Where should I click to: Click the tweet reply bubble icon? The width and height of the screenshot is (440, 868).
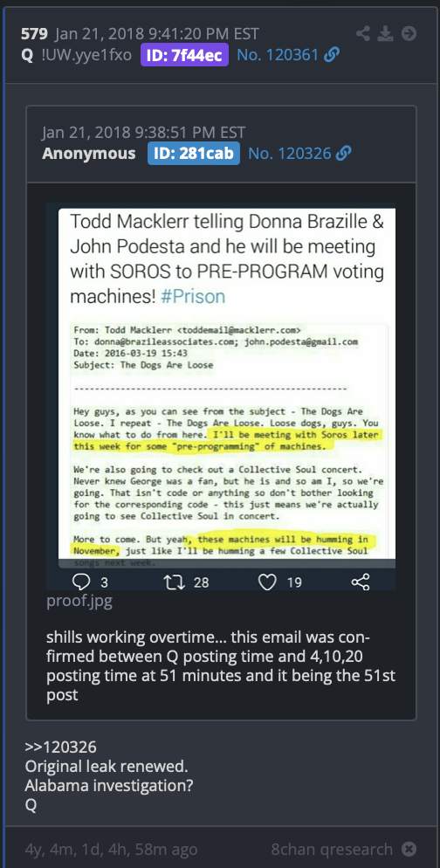[82, 582]
